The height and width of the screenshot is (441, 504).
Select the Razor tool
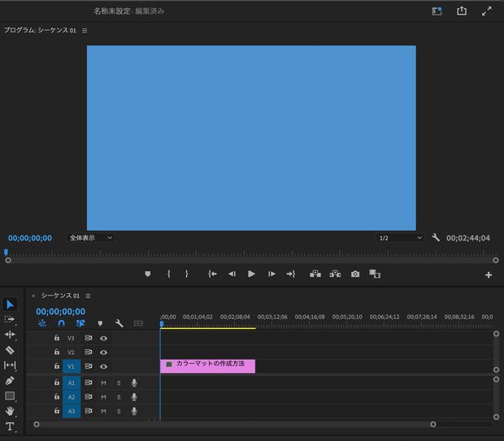click(10, 350)
